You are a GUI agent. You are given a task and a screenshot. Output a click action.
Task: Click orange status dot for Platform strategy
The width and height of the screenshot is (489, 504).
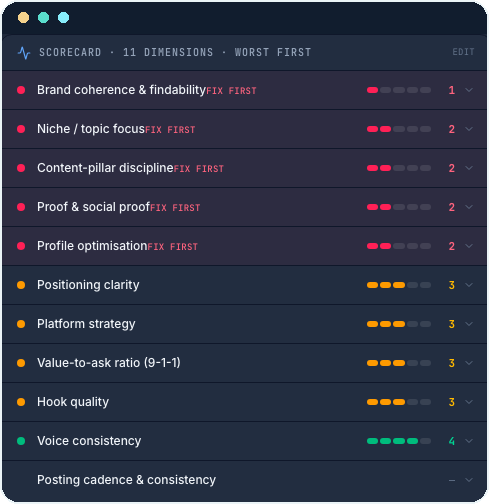(x=21, y=324)
